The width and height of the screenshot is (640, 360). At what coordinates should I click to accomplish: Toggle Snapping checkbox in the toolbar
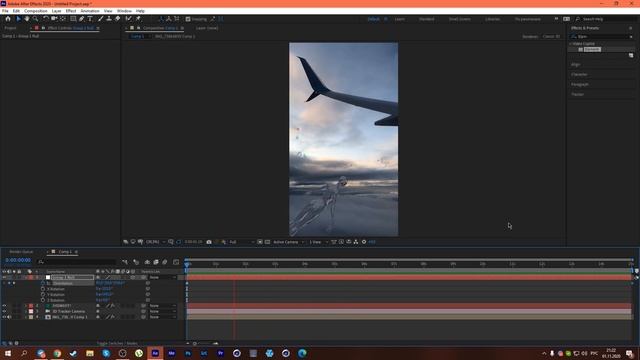pyautogui.click(x=188, y=19)
